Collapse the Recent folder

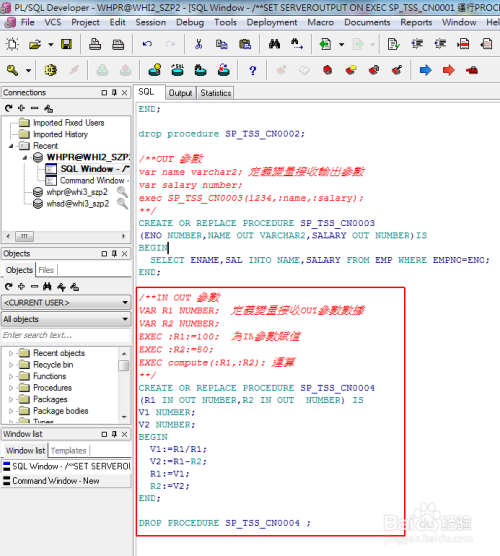(x=11, y=146)
